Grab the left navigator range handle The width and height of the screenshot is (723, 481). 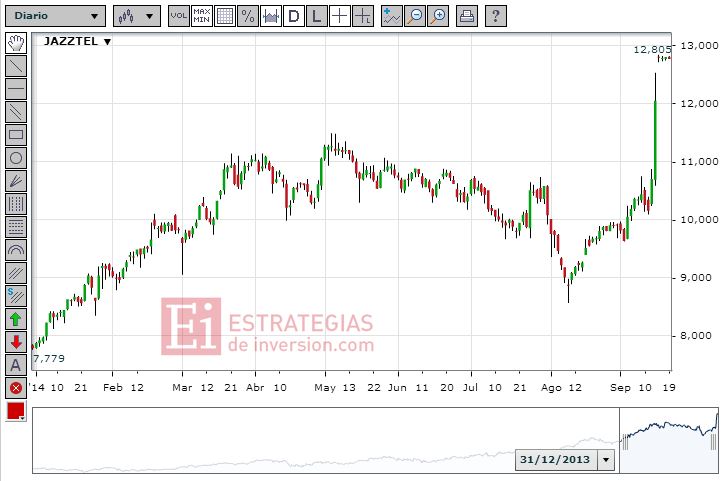click(625, 442)
